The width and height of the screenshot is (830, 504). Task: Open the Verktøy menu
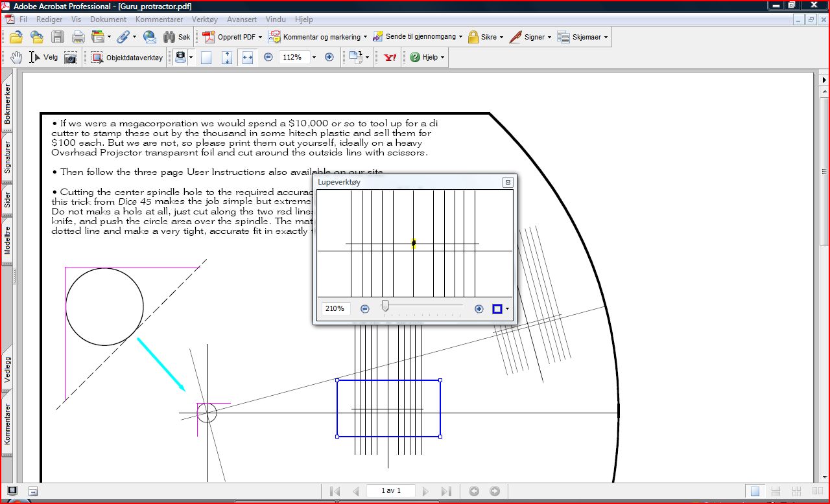pyautogui.click(x=204, y=19)
